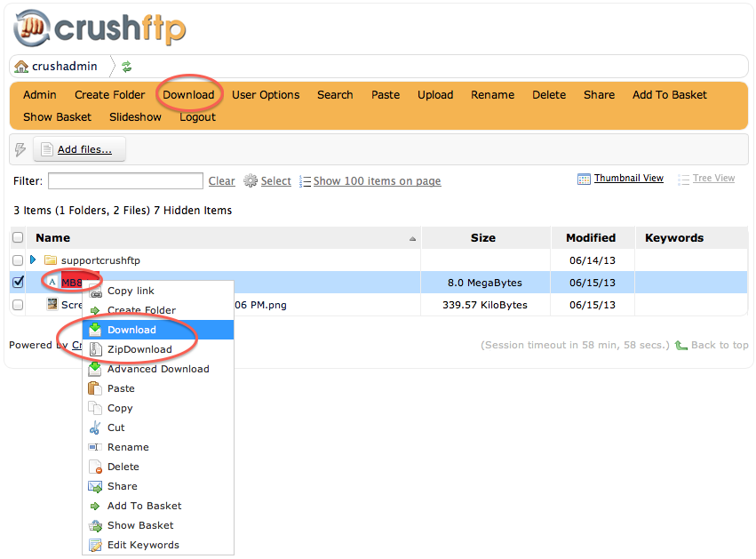Viewport: 756px width, 559px height.
Task: Click Create Folder in the orange toolbar
Action: (x=110, y=95)
